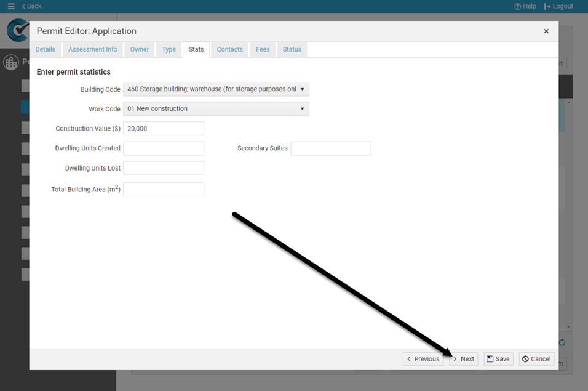Click the Save button
The width and height of the screenshot is (588, 391).
point(498,359)
